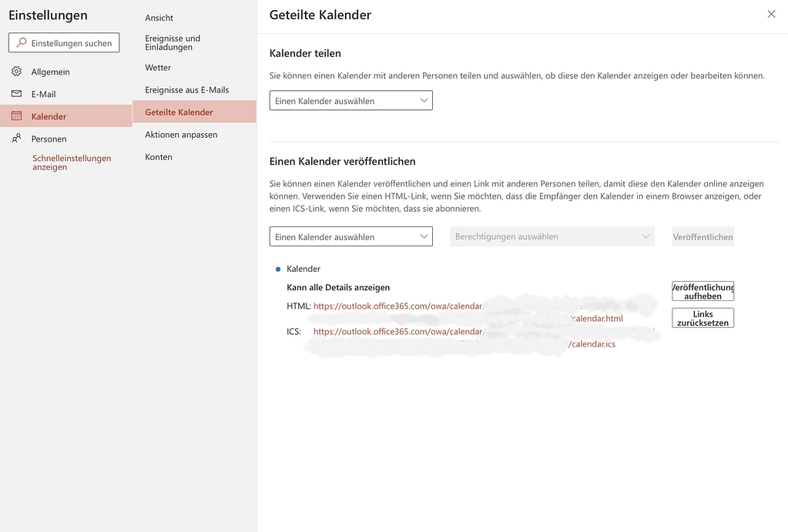This screenshot has height=532, width=788.
Task: Select the Kalender settings category
Action: click(65, 116)
